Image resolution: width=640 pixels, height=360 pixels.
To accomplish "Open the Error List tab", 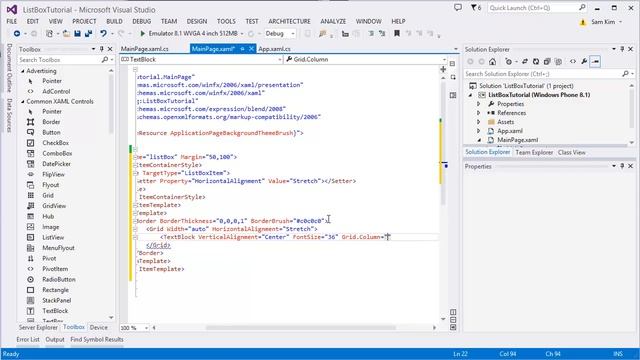I will tap(28, 340).
